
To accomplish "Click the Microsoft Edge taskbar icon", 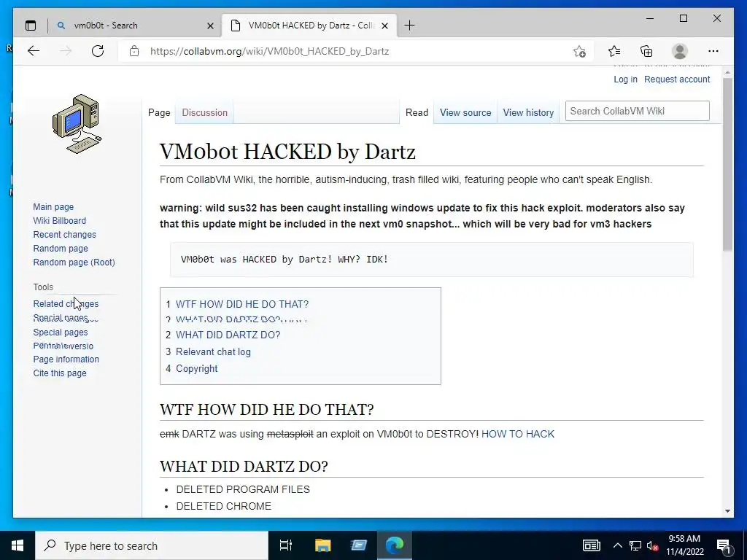I will (395, 545).
